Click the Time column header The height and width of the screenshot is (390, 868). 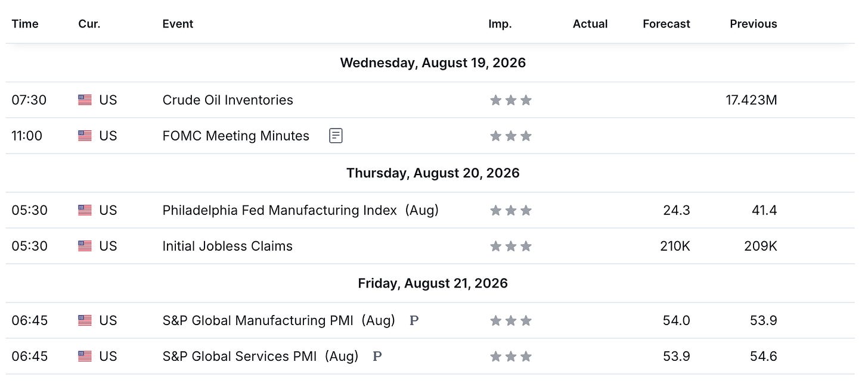point(25,24)
